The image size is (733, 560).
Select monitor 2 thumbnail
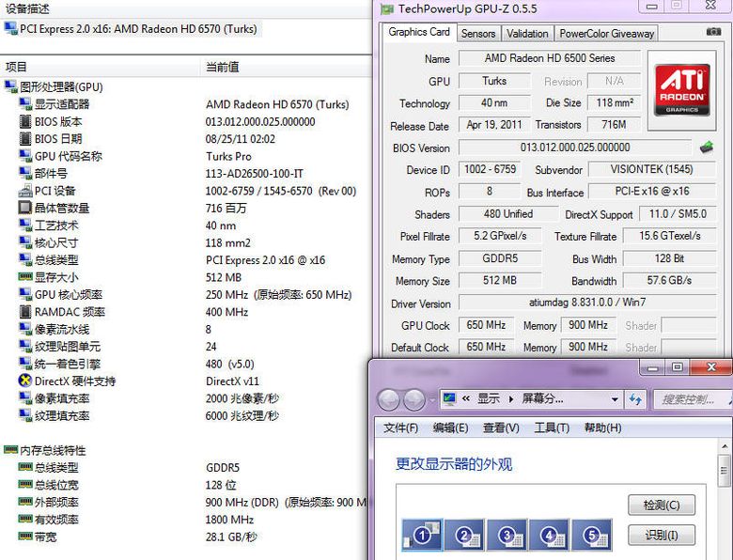464,535
